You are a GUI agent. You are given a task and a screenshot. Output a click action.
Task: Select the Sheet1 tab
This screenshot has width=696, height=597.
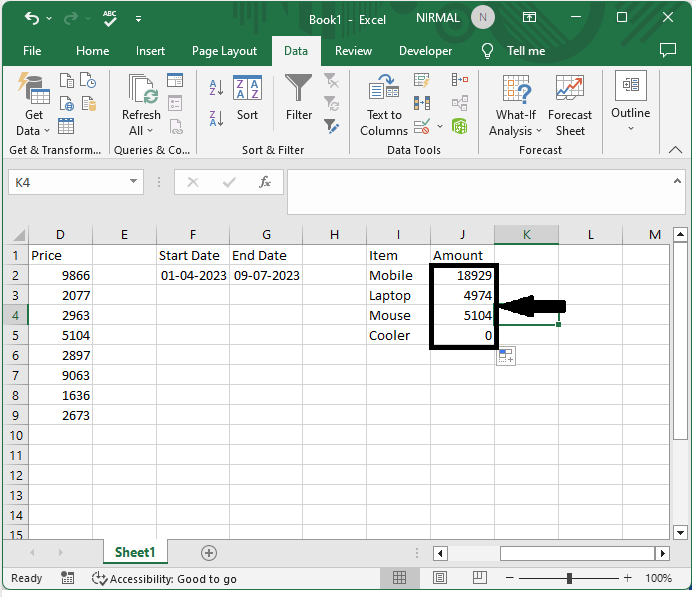click(135, 552)
